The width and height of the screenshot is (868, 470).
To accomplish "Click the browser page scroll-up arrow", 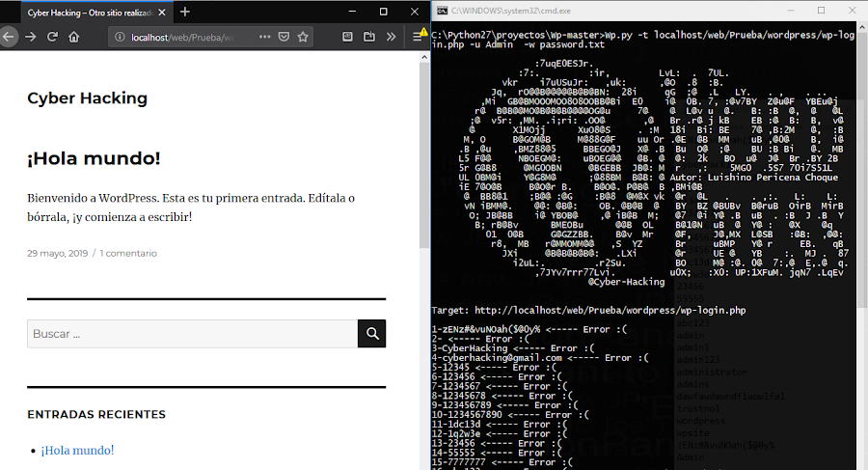I will pos(424,57).
